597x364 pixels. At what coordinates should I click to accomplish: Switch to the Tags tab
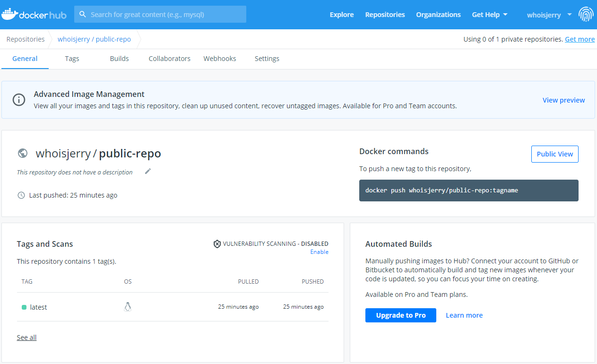pos(72,59)
